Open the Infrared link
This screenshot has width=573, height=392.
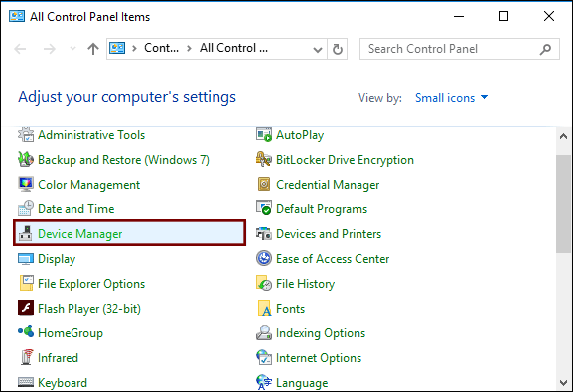coord(59,357)
